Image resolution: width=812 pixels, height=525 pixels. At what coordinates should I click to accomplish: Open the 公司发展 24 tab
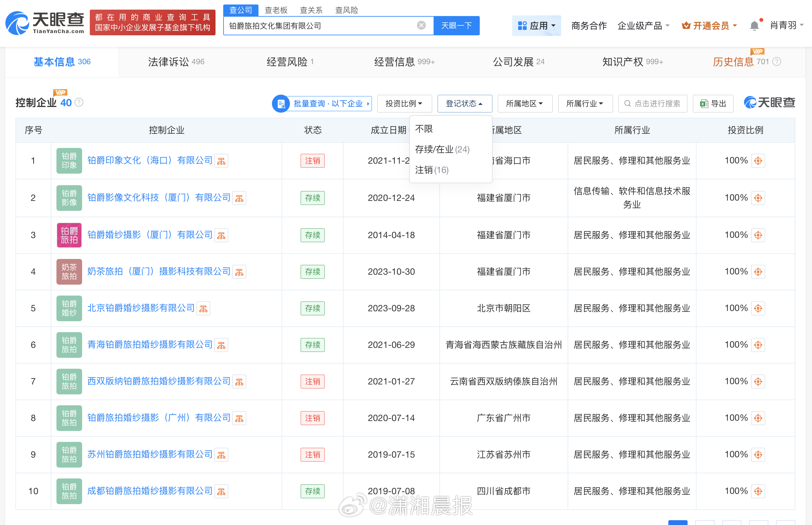click(x=519, y=62)
